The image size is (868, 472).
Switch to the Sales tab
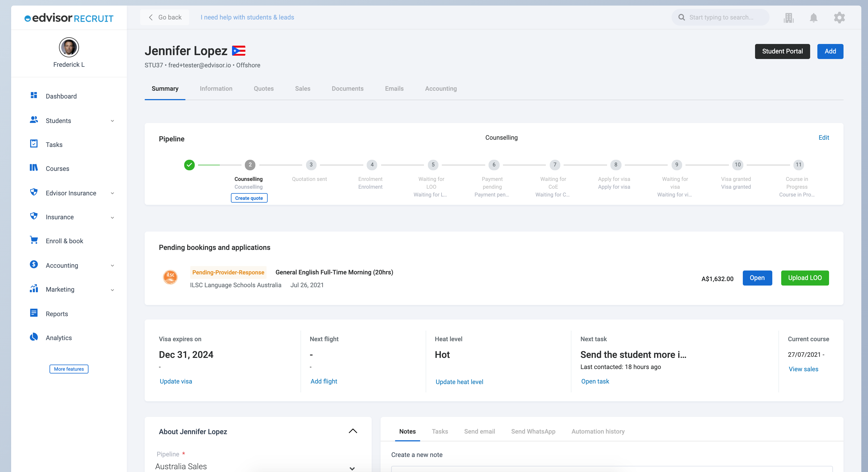(x=303, y=88)
